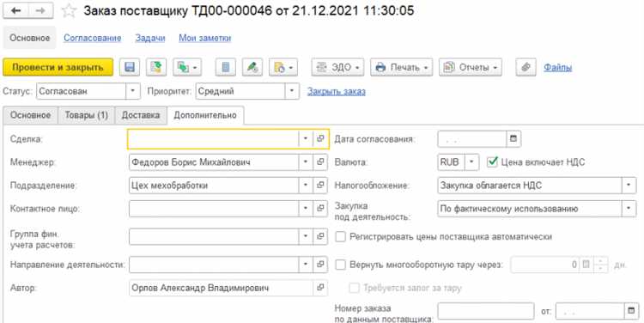Save the document with the floppy disk icon
The width and height of the screenshot is (644, 323).
coord(130,67)
